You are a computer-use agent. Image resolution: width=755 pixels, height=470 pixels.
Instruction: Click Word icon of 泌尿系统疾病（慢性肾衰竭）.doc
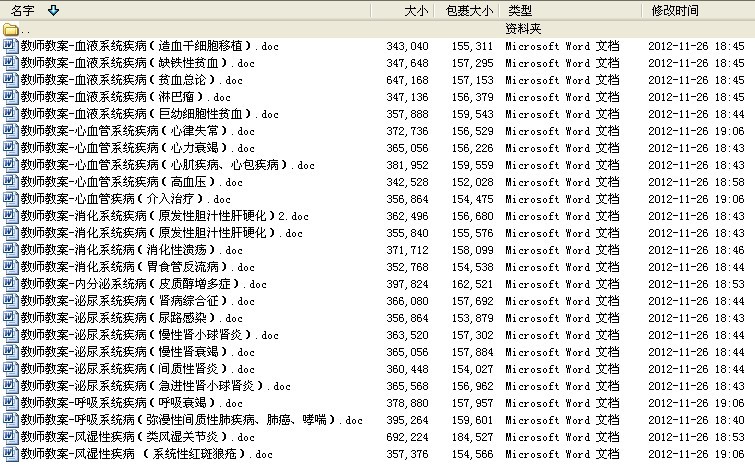pyautogui.click(x=11, y=352)
